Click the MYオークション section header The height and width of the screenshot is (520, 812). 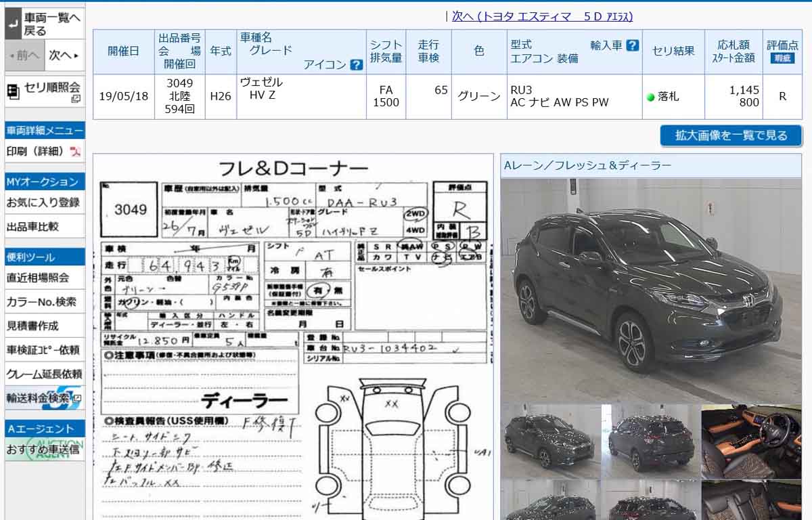point(45,181)
